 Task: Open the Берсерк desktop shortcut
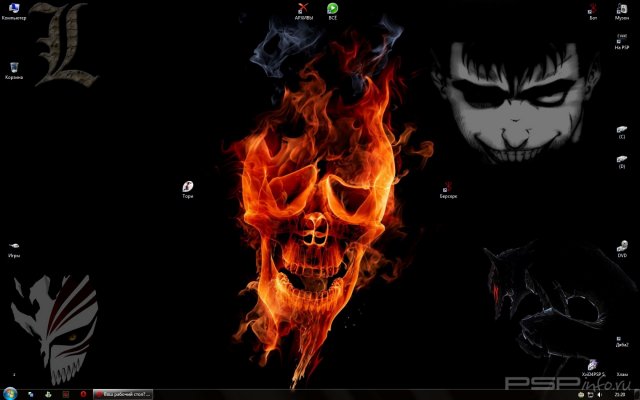[448, 187]
